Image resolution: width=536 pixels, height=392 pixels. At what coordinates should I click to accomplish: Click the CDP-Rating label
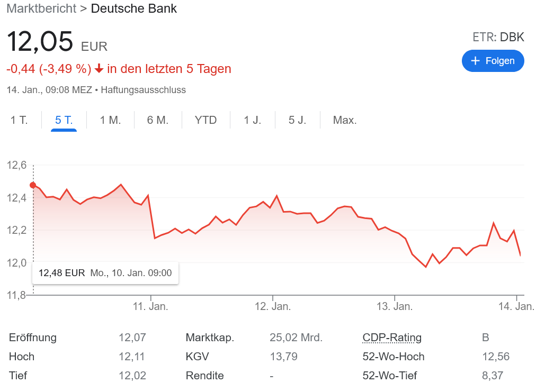point(392,338)
